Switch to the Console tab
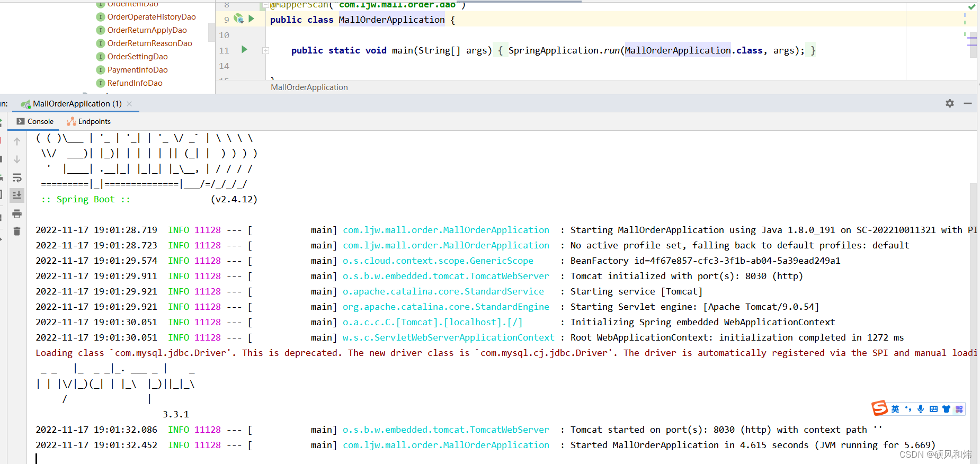980x464 pixels. point(35,121)
